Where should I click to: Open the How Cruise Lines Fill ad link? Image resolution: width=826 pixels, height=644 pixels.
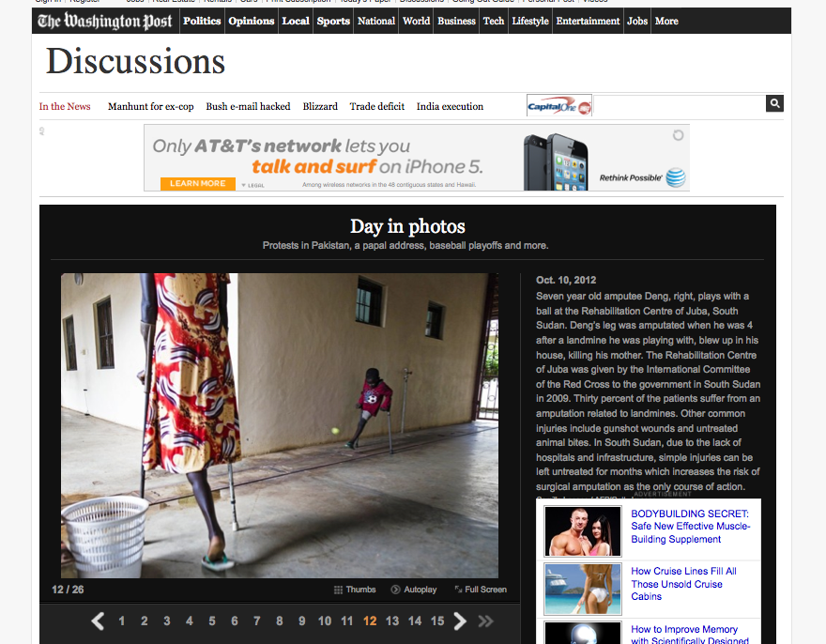[683, 584]
